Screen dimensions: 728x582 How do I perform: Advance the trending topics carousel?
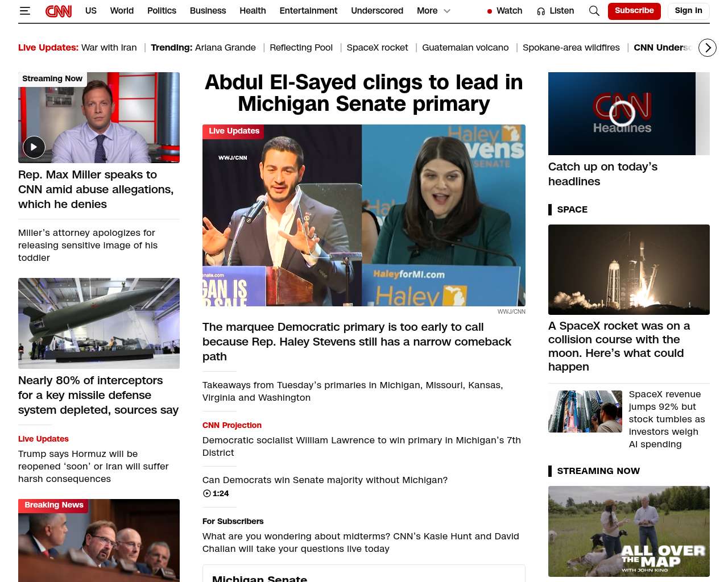coord(708,48)
